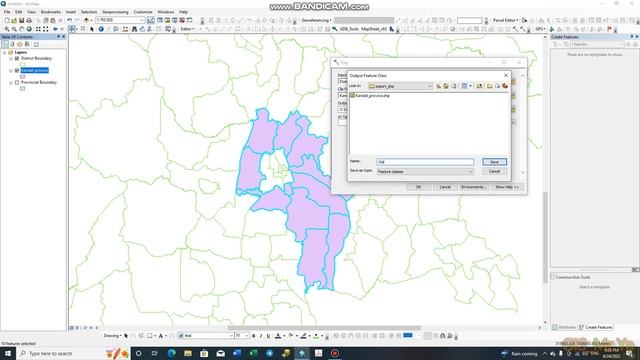
Task: Click the fill color swatch in Drawing toolbar
Action: [x=291, y=336]
